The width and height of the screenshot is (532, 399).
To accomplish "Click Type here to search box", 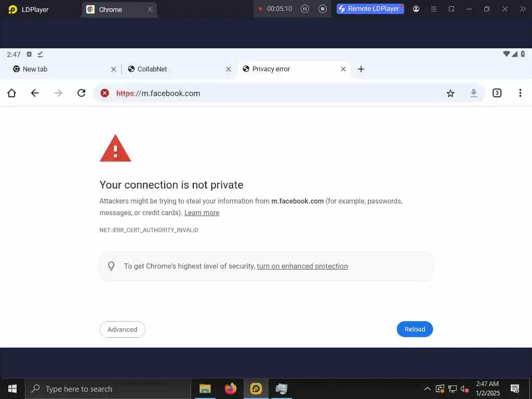I will coord(108,389).
